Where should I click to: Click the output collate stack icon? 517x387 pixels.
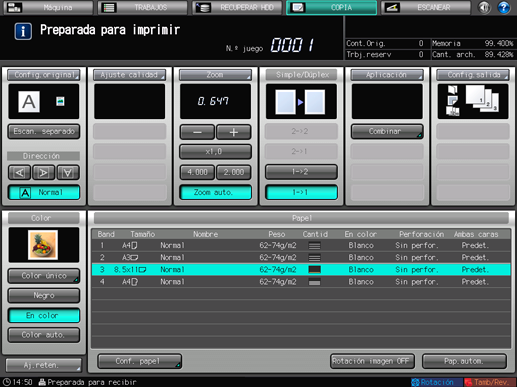(x=482, y=98)
